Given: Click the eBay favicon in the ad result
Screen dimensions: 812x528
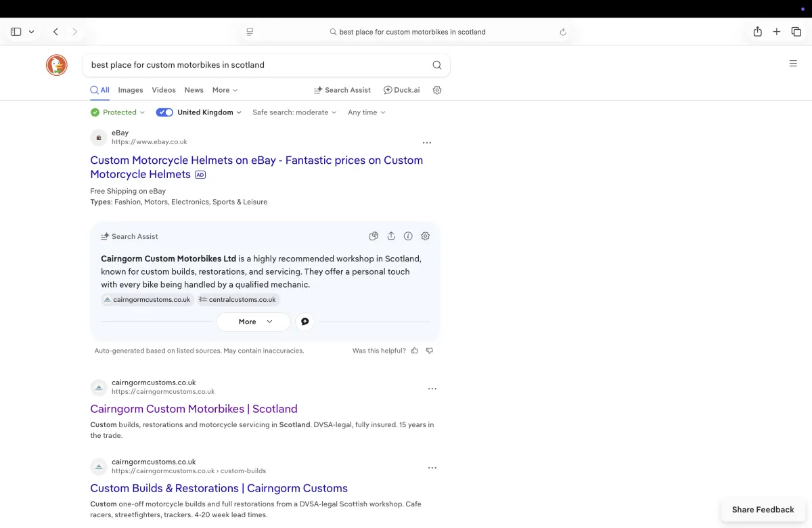Looking at the screenshot, I should click(99, 137).
